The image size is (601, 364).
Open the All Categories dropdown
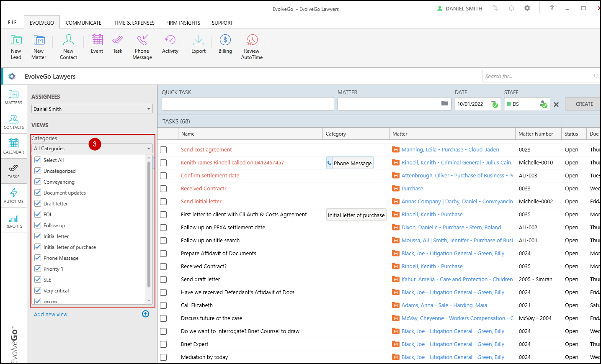point(148,149)
